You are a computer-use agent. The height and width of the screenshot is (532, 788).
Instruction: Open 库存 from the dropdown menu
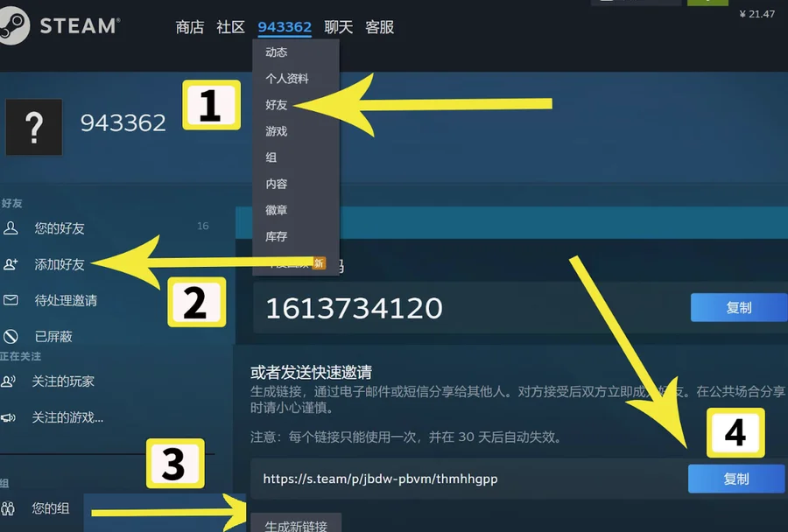click(277, 236)
